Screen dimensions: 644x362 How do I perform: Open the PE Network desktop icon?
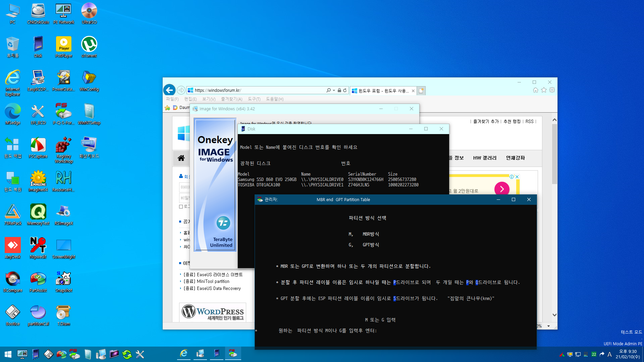tap(63, 13)
